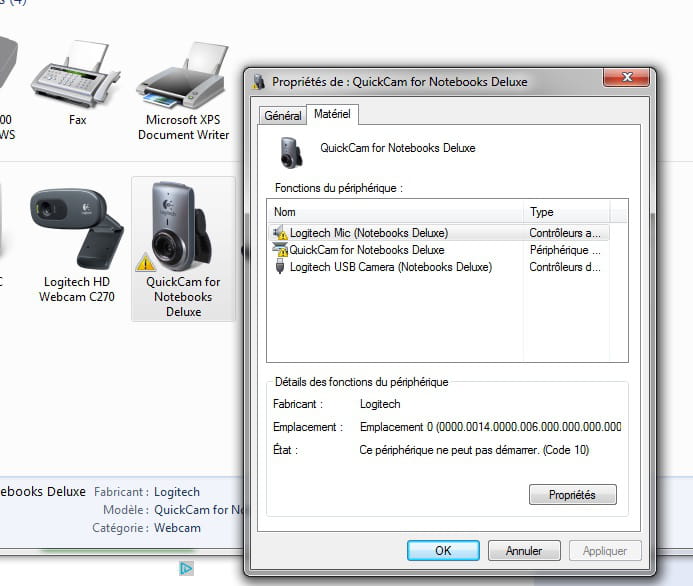Click the Appliquer button
Screen dimensions: 693x586
[605, 551]
